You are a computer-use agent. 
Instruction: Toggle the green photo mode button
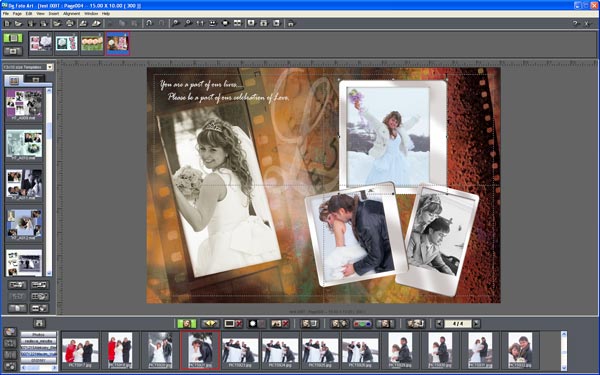click(x=187, y=324)
